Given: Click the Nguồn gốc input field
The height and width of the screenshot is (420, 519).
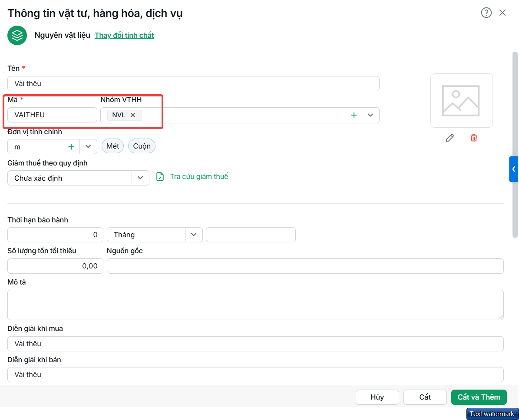Looking at the screenshot, I should (305, 266).
